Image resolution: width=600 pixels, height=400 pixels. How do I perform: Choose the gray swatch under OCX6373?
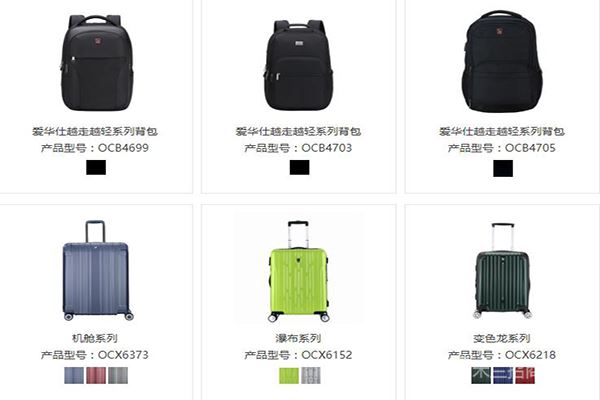pos(118,376)
